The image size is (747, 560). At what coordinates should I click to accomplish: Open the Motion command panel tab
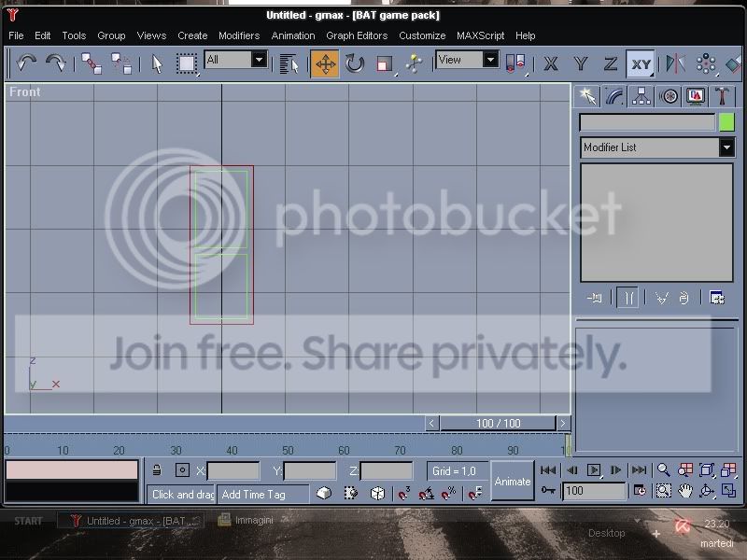[669, 97]
